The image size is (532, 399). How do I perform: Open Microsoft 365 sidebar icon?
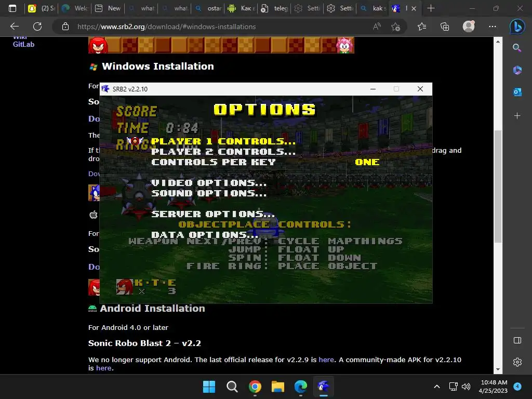point(517,70)
